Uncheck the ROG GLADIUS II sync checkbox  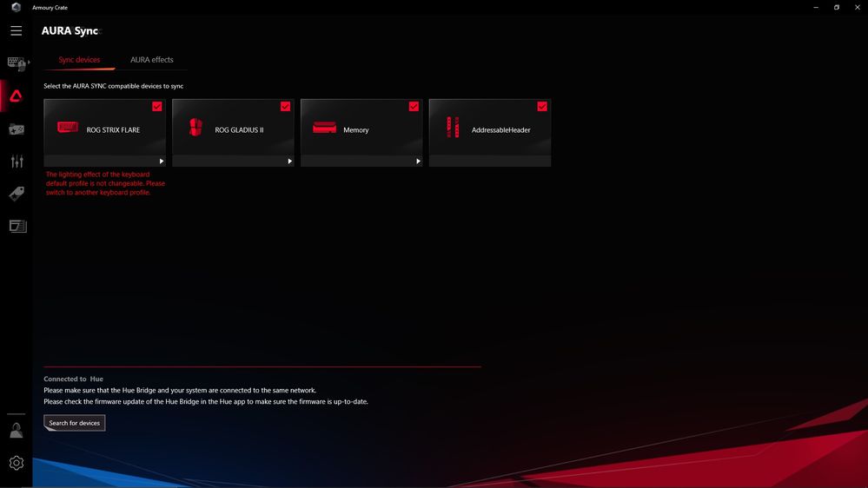[x=286, y=106]
